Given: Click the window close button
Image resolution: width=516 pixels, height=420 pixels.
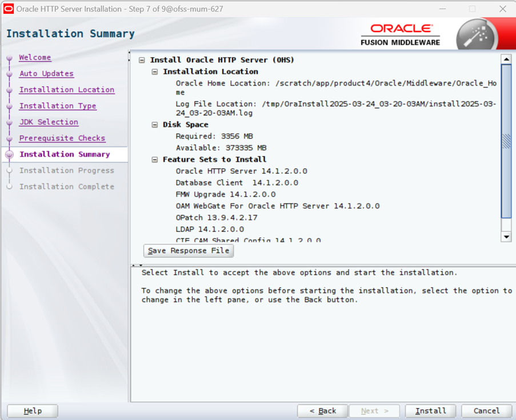Looking at the screenshot, I should click(502, 9).
